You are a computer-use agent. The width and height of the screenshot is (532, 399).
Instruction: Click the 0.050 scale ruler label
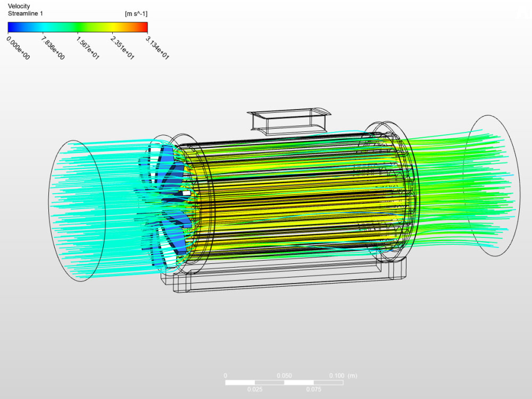click(286, 375)
